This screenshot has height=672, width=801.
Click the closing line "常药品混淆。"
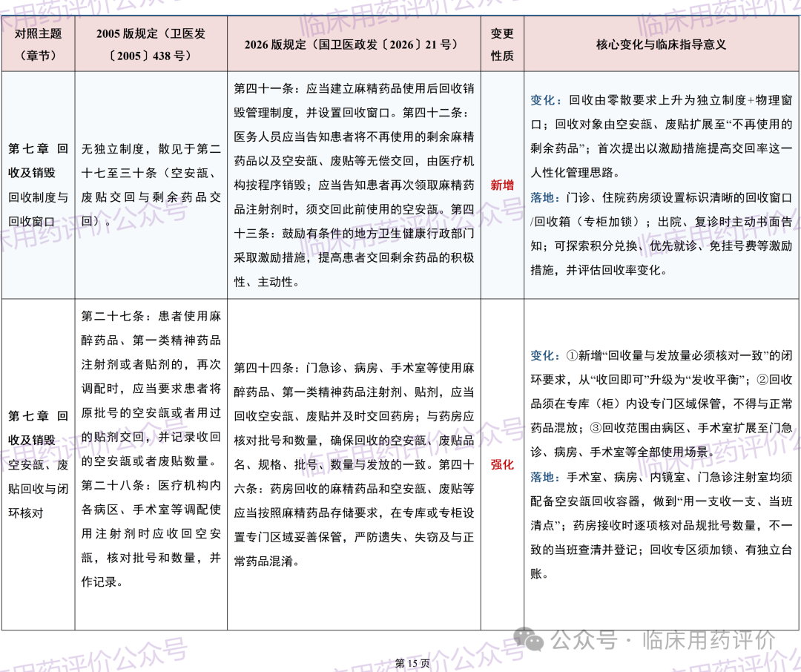267,561
